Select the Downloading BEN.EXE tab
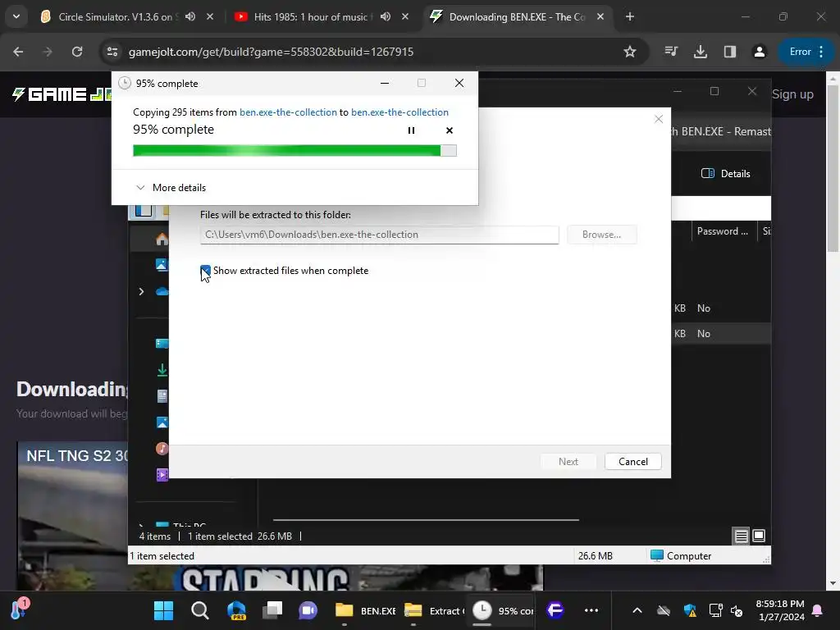 [x=517, y=16]
